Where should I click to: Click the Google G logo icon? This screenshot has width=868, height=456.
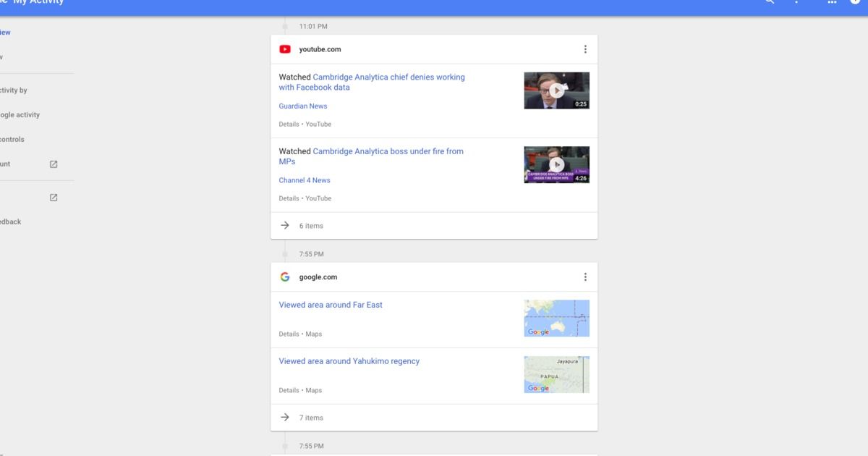[x=285, y=277]
